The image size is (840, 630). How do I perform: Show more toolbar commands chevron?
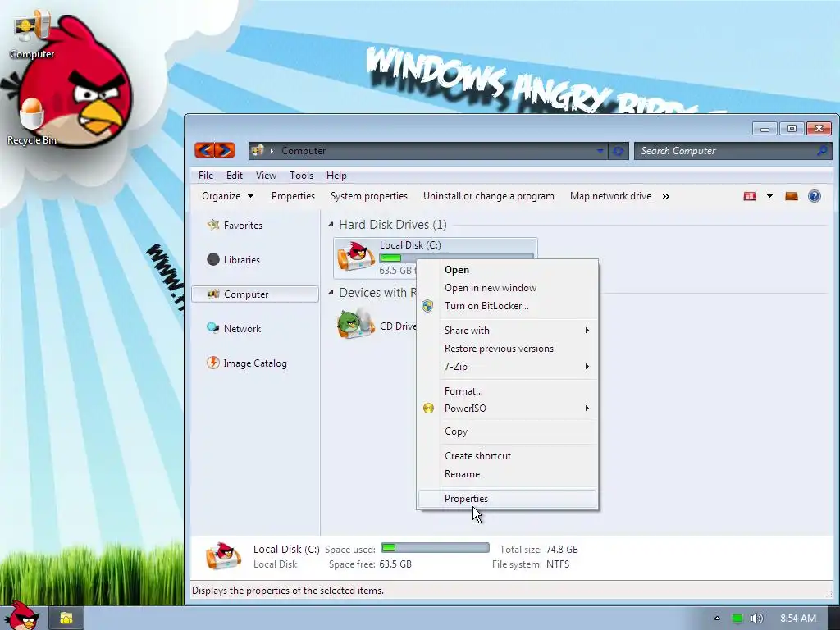point(666,196)
